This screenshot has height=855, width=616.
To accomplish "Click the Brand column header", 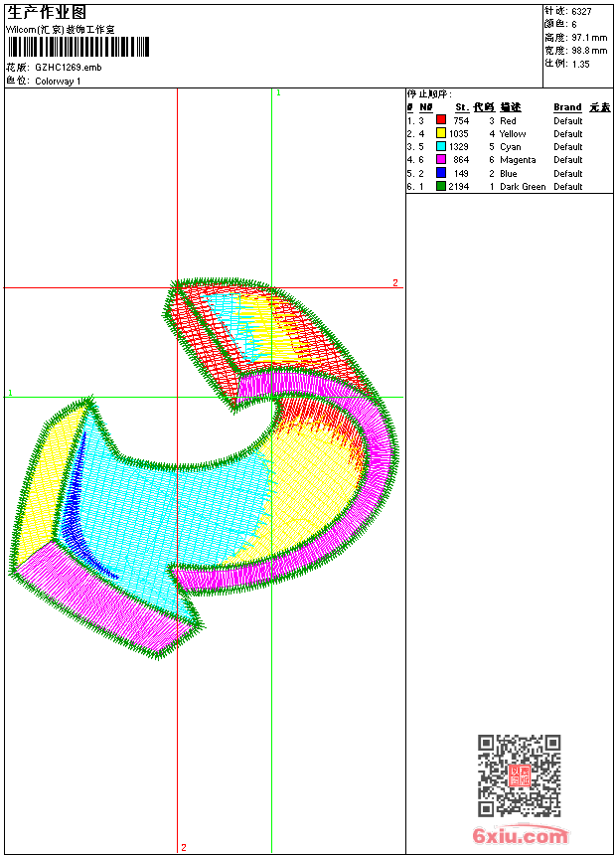I will pos(567,107).
